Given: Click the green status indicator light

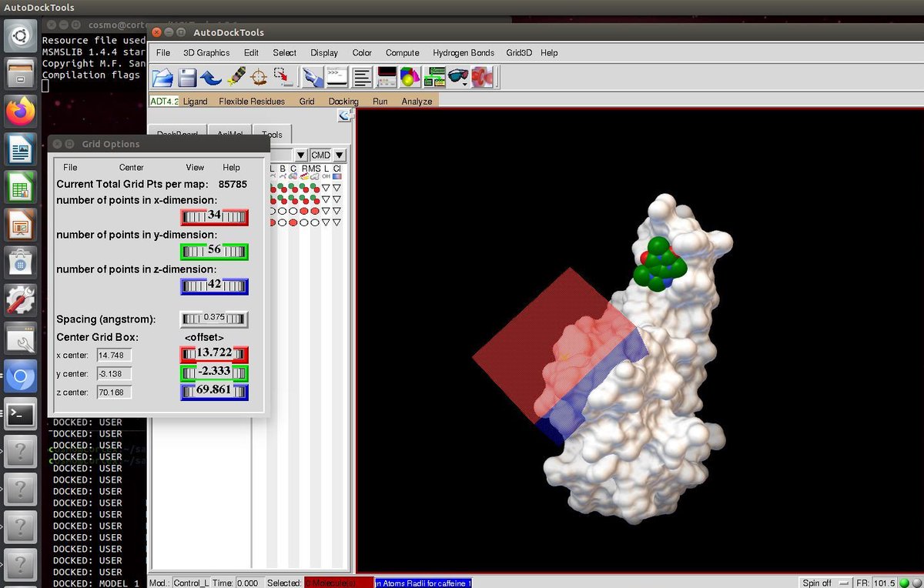Looking at the screenshot, I should pyautogui.click(x=904, y=583).
